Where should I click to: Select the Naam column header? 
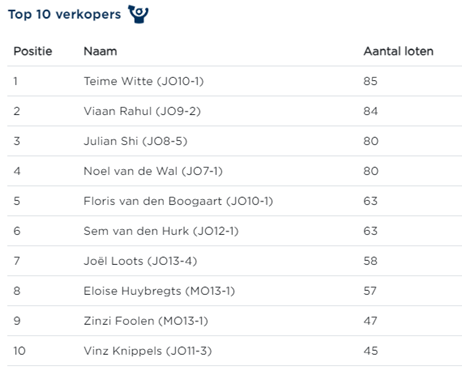tap(100, 51)
